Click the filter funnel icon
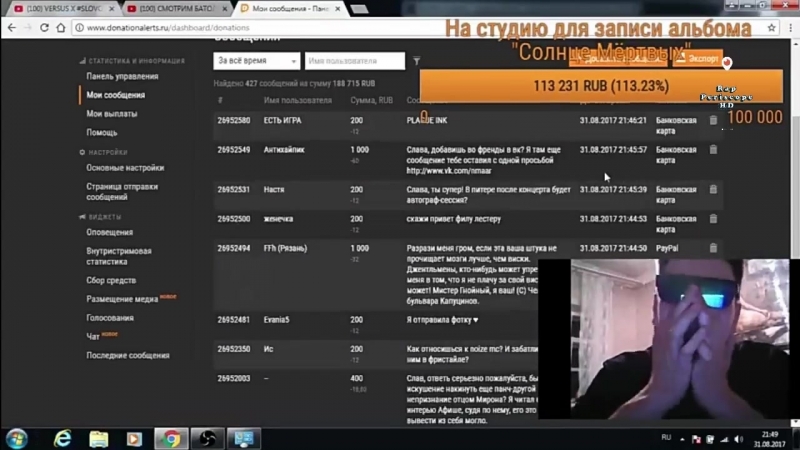 pyautogui.click(x=416, y=61)
